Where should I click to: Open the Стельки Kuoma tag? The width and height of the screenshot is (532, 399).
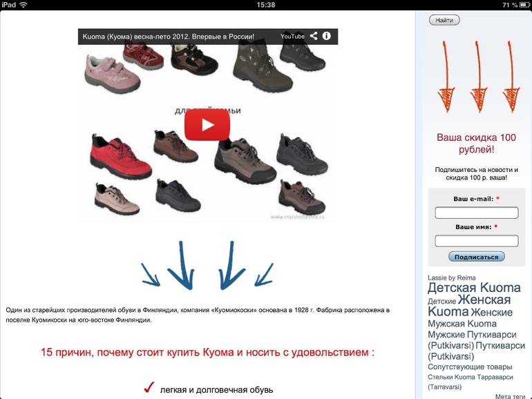click(x=453, y=377)
